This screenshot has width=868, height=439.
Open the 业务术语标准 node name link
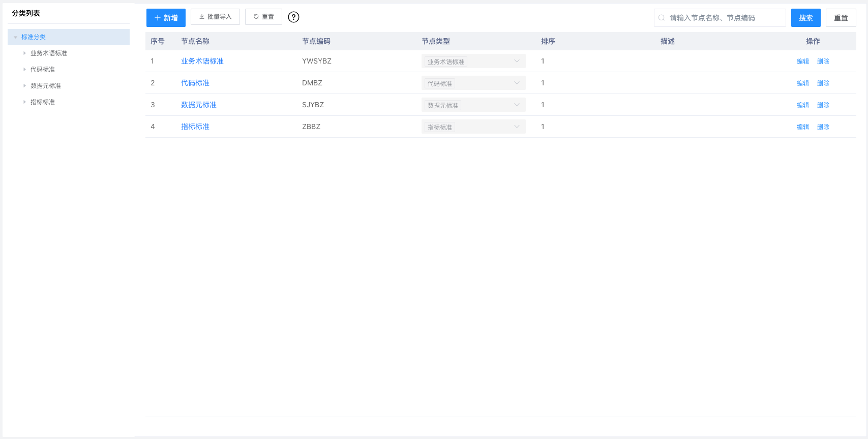pyautogui.click(x=202, y=61)
